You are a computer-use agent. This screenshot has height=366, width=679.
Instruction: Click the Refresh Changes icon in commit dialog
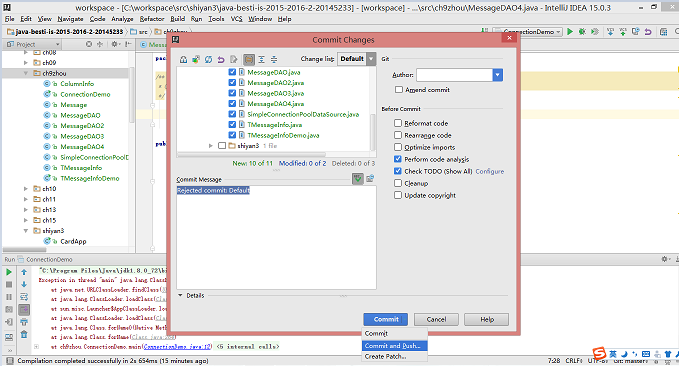tap(208, 59)
